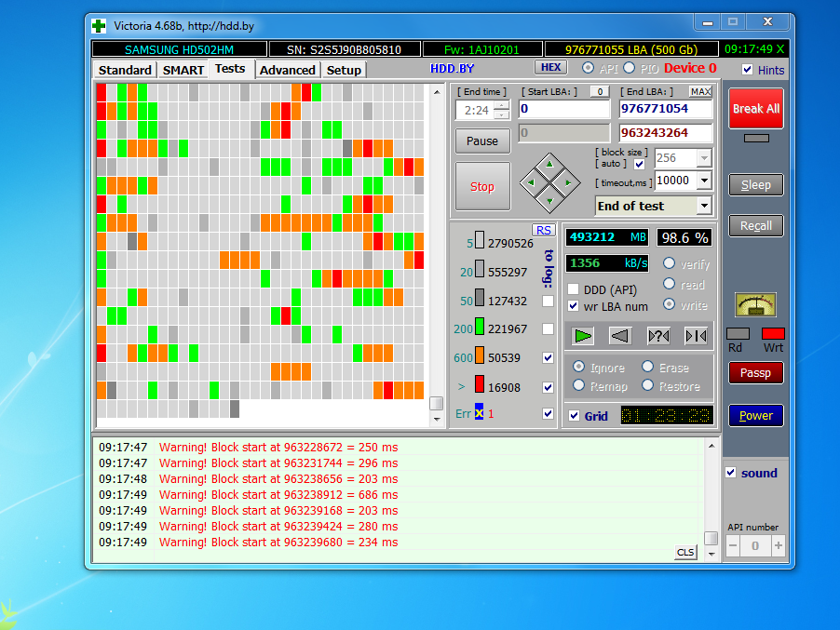
Task: Click the API number plus button
Action: point(778,546)
